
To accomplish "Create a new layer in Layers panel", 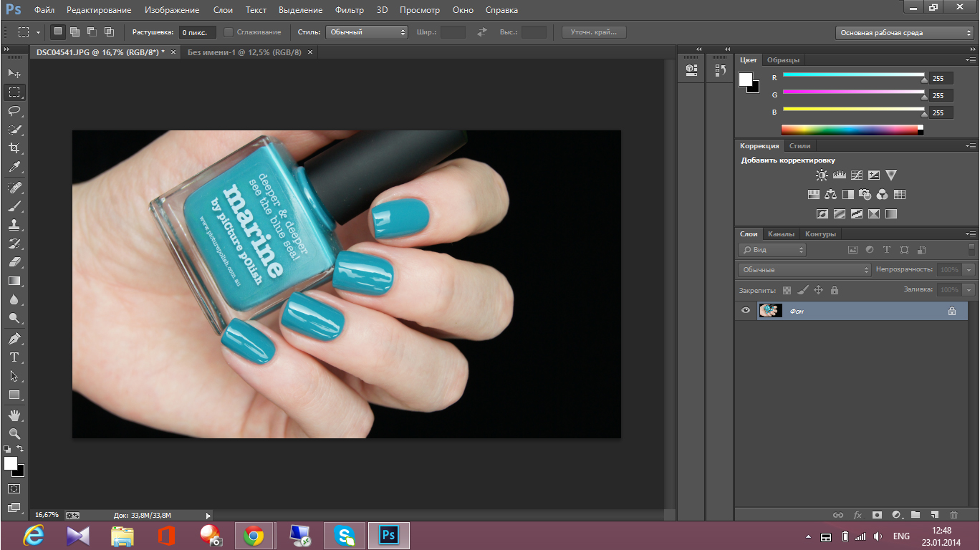I will click(x=934, y=514).
